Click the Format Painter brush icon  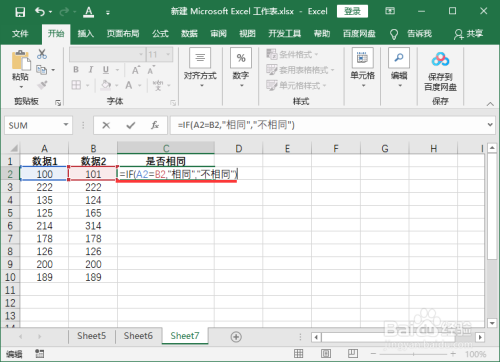click(42, 85)
